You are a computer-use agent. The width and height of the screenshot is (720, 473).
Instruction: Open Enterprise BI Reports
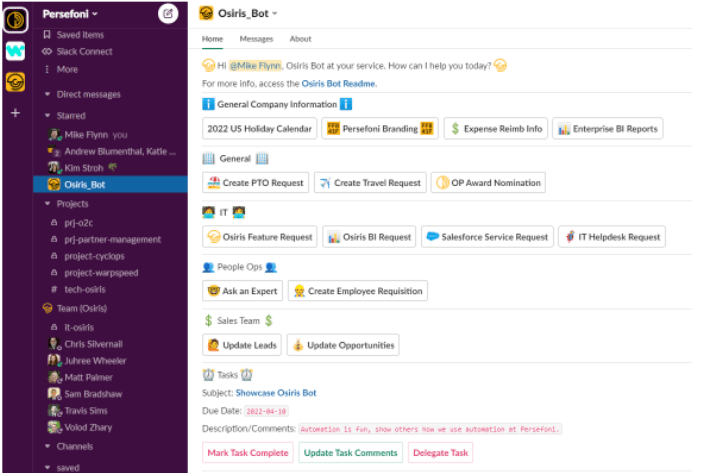608,129
